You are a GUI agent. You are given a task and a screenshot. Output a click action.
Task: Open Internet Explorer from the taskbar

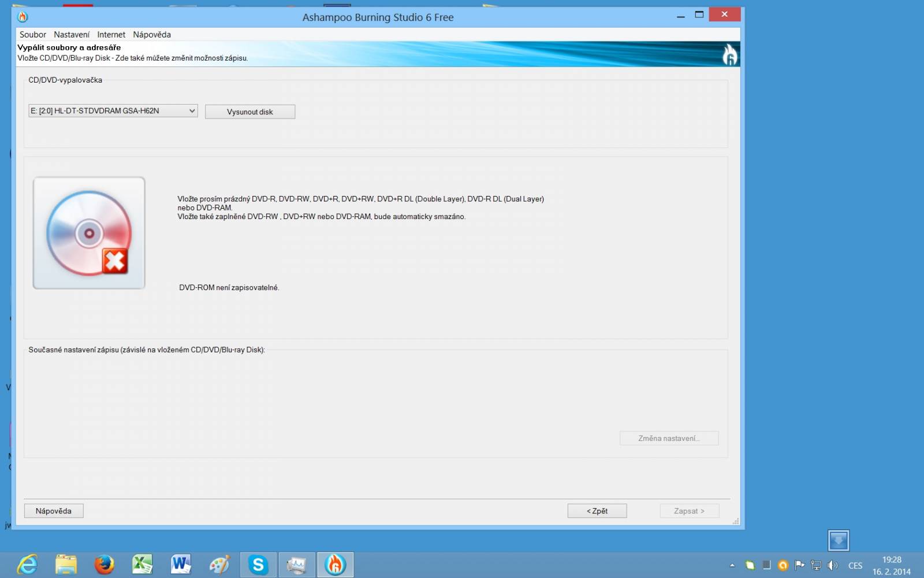[27, 564]
